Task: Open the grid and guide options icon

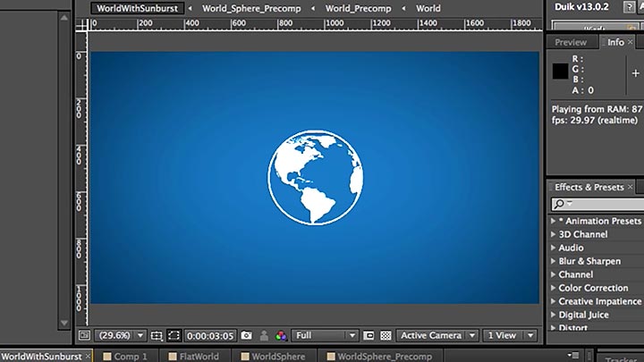Action: (x=157, y=336)
